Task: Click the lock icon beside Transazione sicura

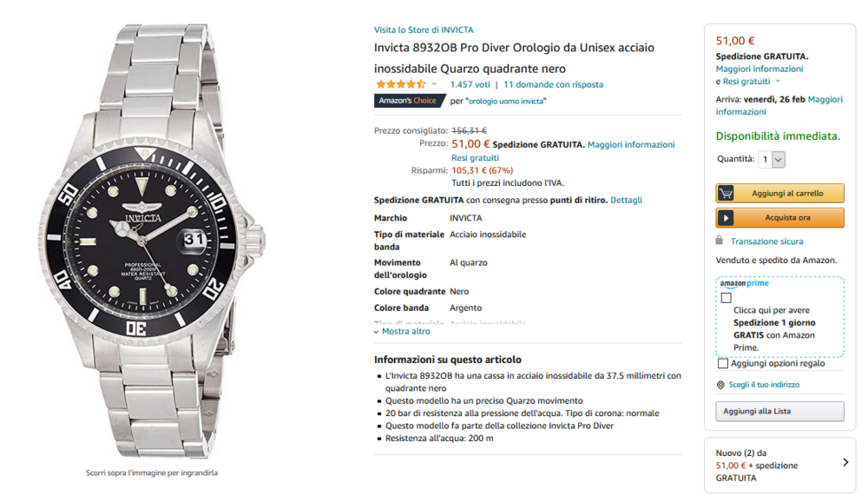Action: point(720,241)
